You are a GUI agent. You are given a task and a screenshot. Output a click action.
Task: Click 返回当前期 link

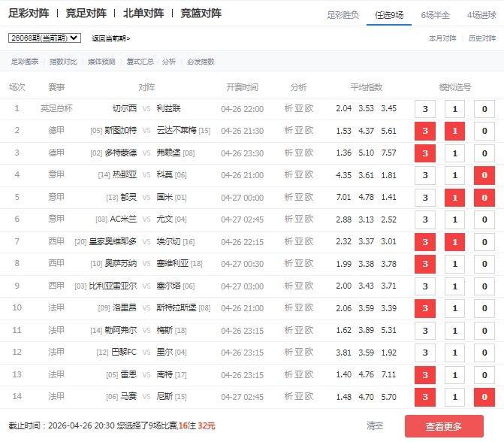(110, 38)
